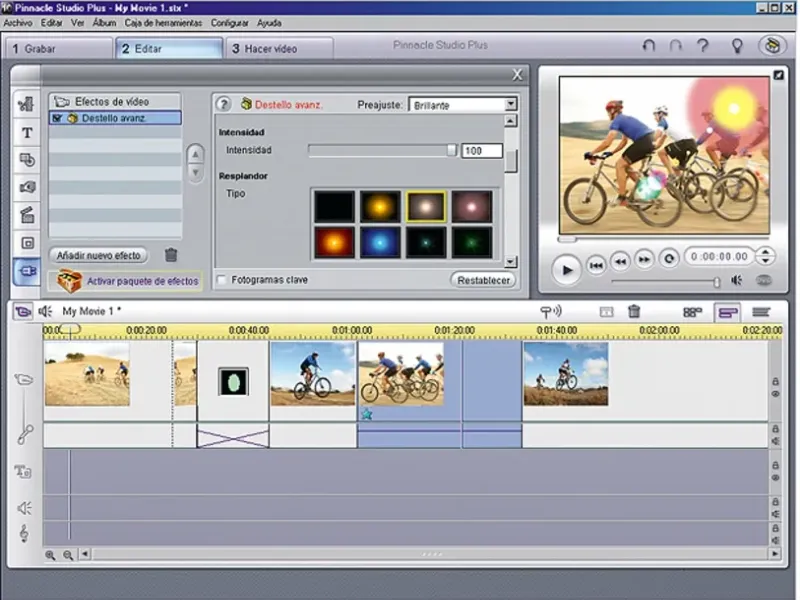The width and height of the screenshot is (800, 600).
Task: Click the trash icon beside Añadir nuevo efecto
Action: [171, 256]
